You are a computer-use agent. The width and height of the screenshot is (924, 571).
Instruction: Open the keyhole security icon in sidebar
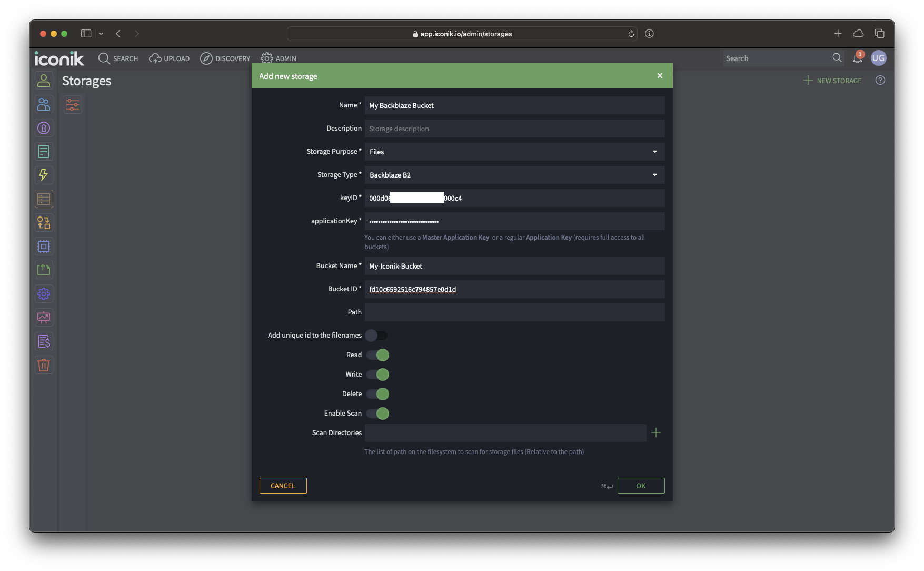[44, 128]
